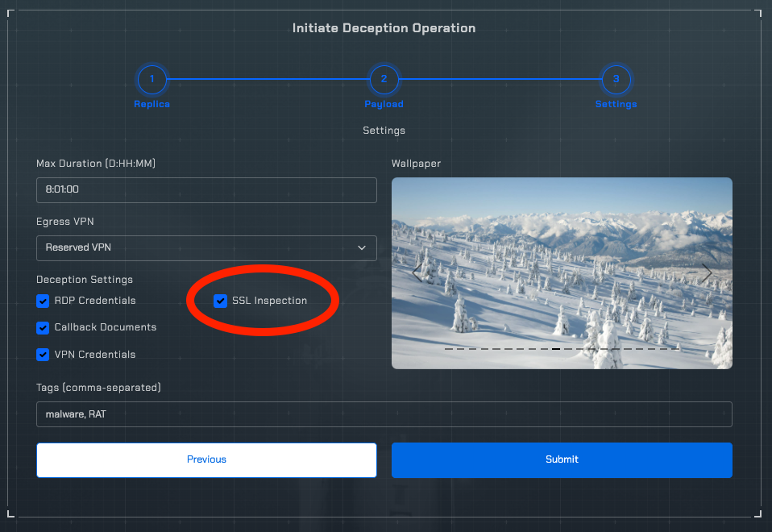Click the Replica step label
The width and height of the screenshot is (772, 532).
point(151,104)
